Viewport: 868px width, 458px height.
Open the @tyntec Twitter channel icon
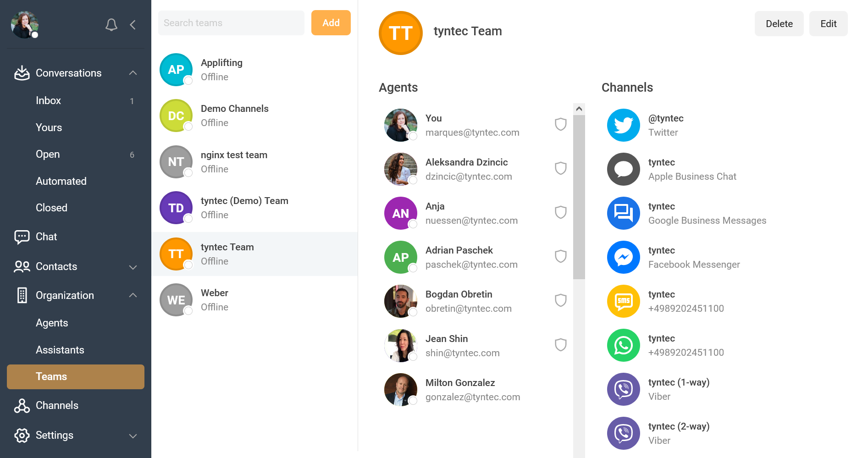(624, 125)
